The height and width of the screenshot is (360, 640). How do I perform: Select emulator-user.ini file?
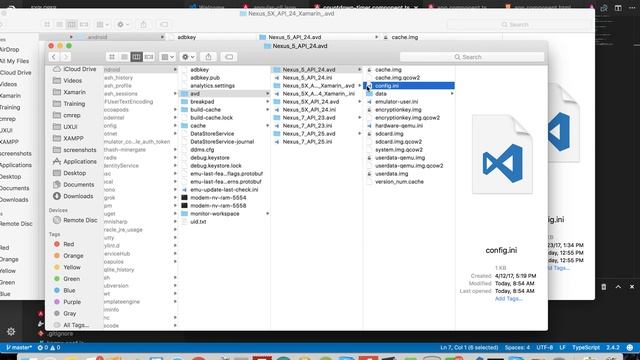pyautogui.click(x=396, y=102)
